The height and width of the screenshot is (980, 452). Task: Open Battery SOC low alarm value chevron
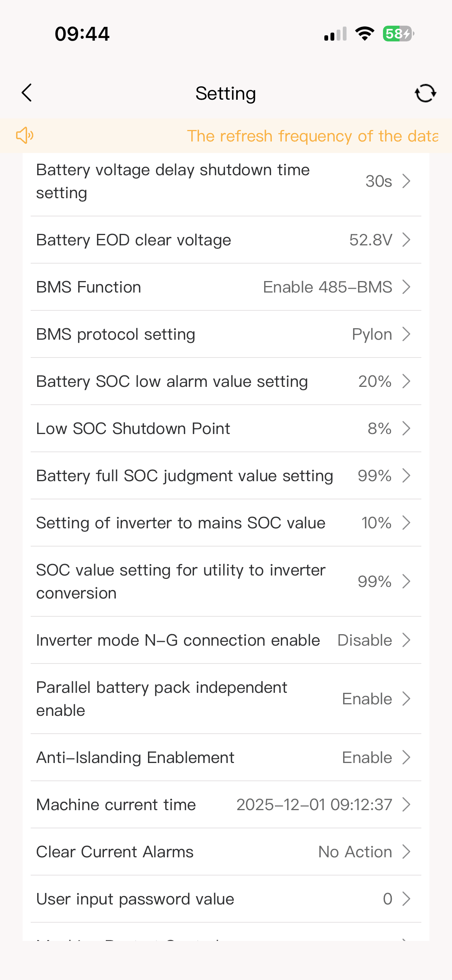pyautogui.click(x=406, y=381)
